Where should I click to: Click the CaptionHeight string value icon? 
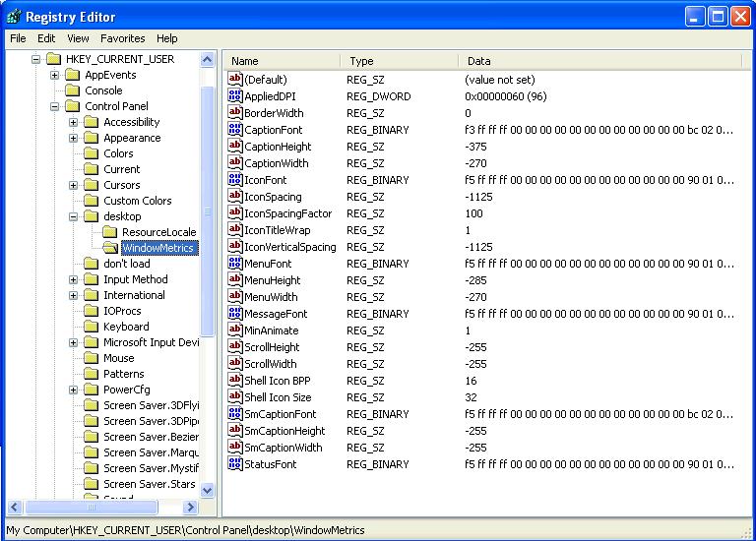point(235,146)
